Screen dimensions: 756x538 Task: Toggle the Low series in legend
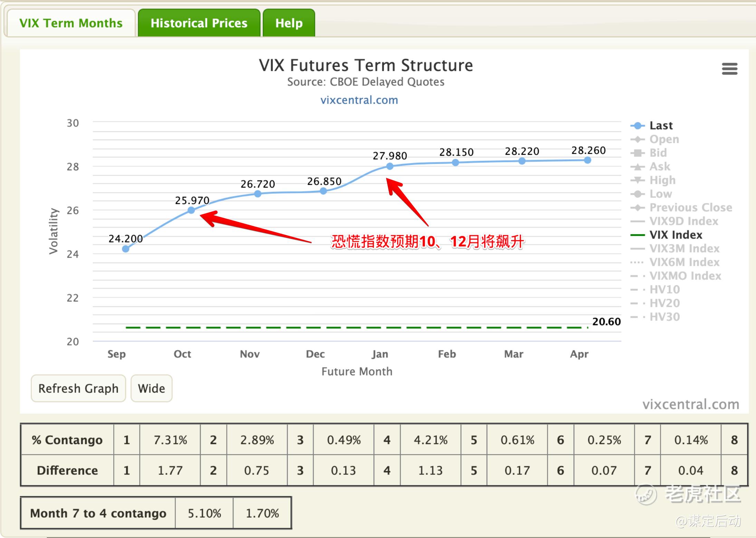tap(651, 194)
